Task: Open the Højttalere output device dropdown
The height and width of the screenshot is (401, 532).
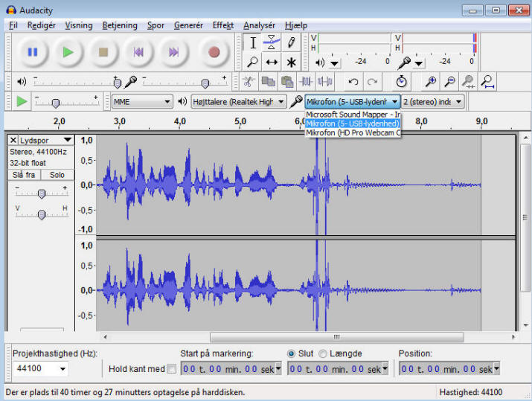Action: (239, 101)
